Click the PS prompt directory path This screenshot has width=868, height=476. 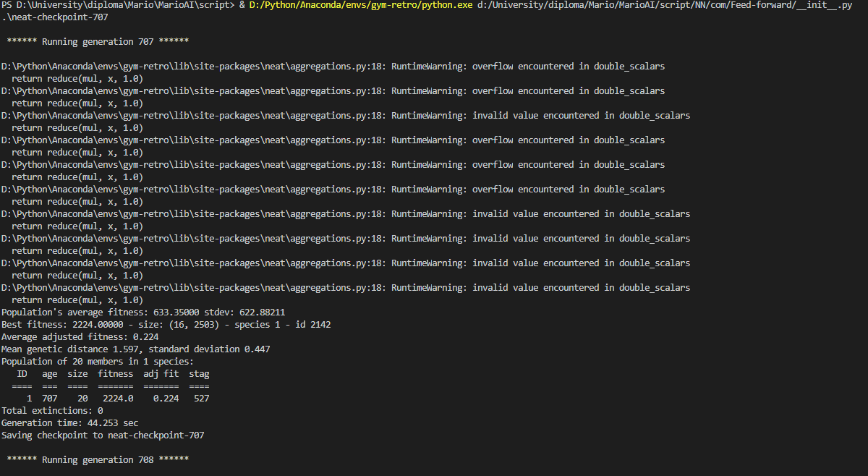[122, 5]
